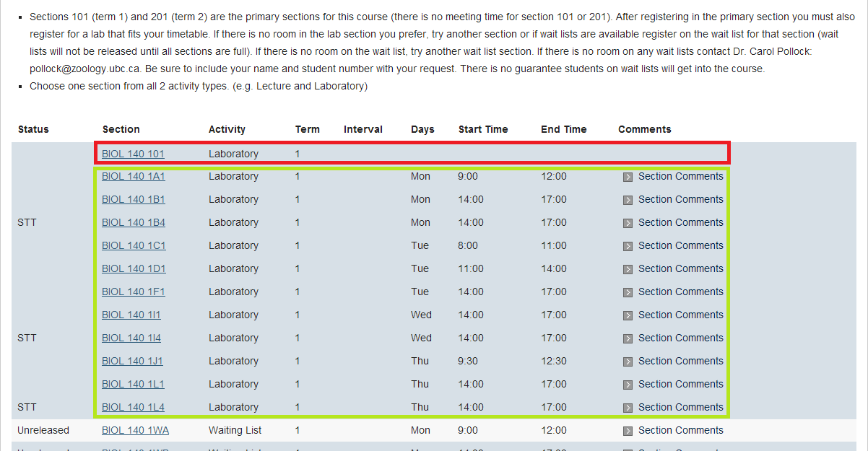Click the Section column header
This screenshot has height=451, width=868.
(x=121, y=129)
